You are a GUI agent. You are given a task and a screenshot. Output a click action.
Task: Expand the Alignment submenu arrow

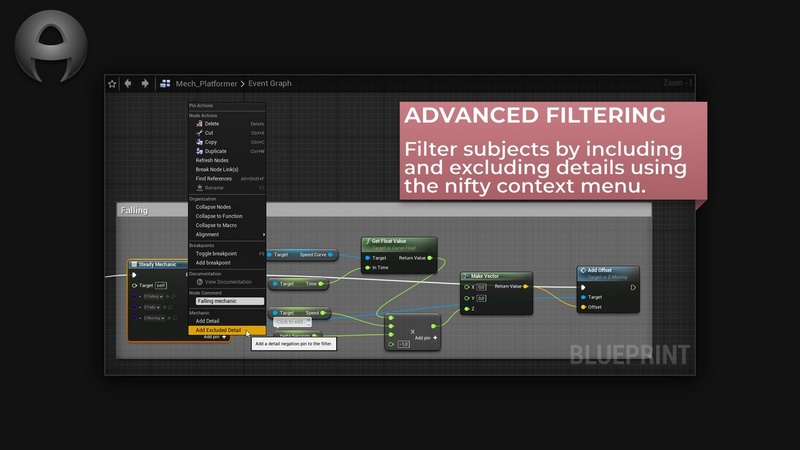264,235
